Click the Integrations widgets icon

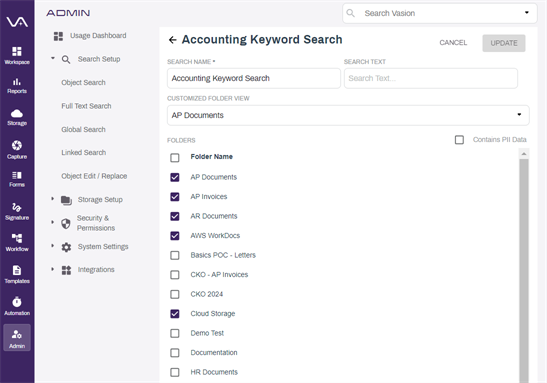click(x=66, y=270)
